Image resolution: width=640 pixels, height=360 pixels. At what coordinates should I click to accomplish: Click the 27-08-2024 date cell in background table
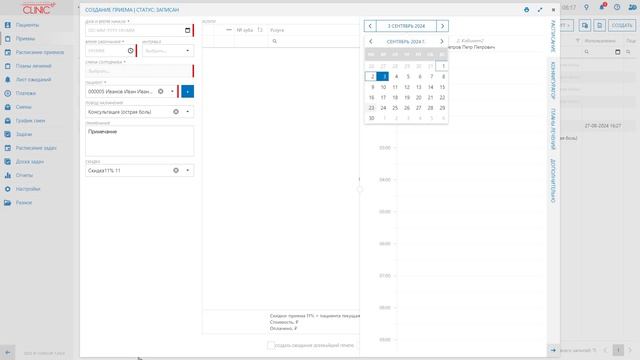click(602, 126)
